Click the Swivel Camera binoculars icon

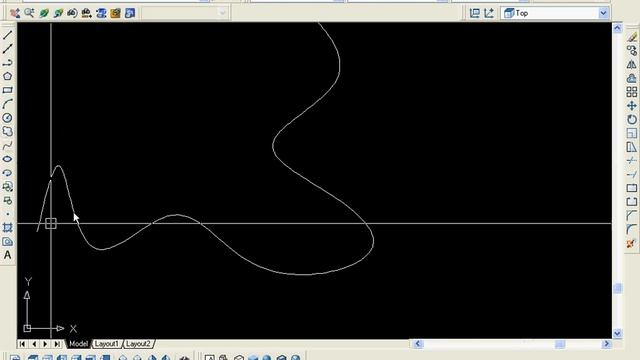[x=72, y=13]
